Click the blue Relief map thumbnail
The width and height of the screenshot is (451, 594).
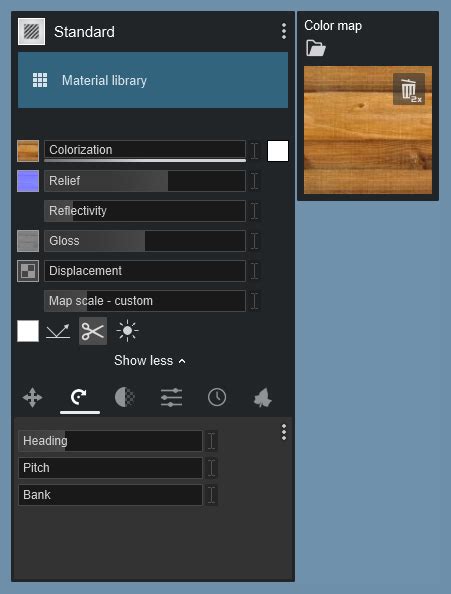pyautogui.click(x=28, y=181)
